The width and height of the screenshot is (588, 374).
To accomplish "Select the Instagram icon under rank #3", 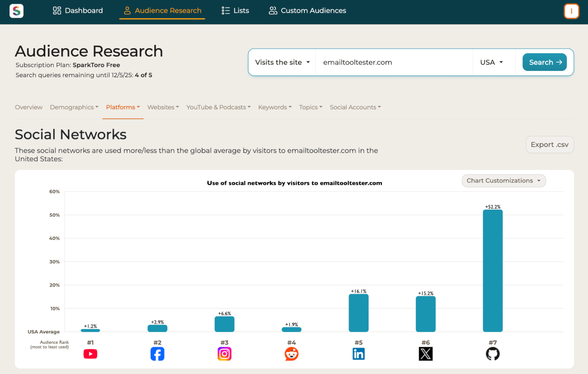I will tap(224, 354).
